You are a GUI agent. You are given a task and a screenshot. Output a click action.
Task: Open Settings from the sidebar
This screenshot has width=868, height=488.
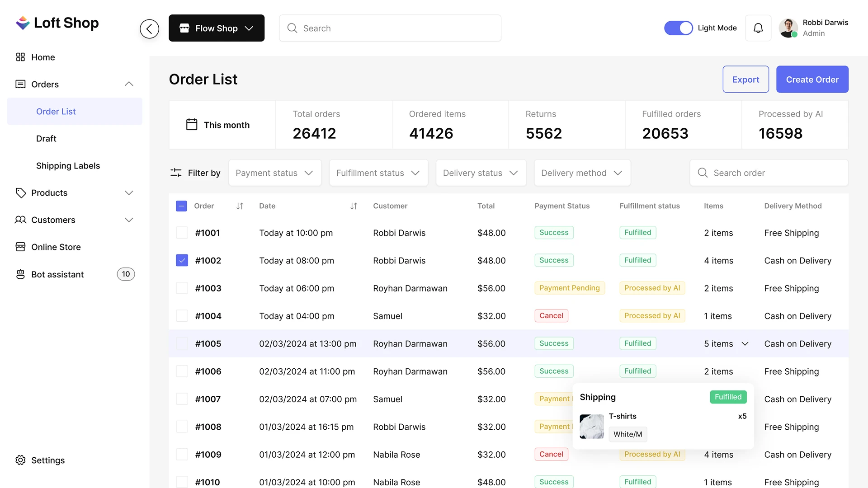(x=47, y=460)
